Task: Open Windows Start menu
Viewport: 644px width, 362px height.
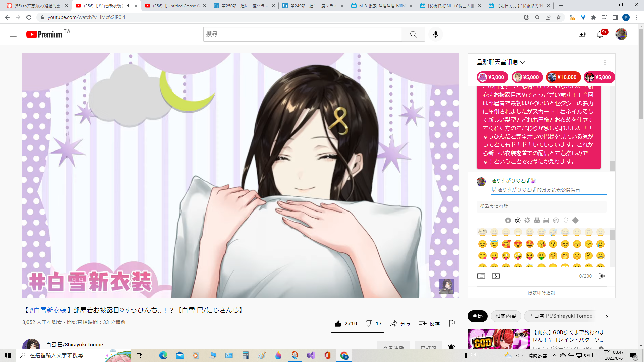Action: 8,355
